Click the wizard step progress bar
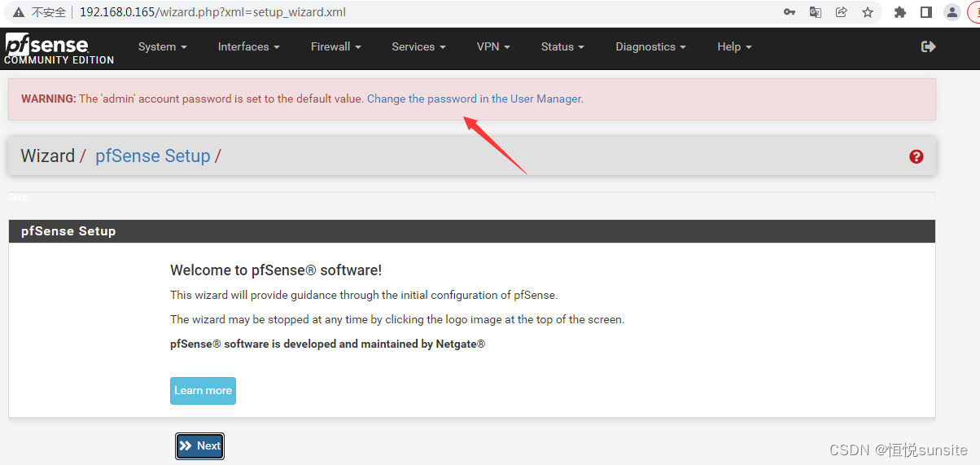 [x=471, y=197]
